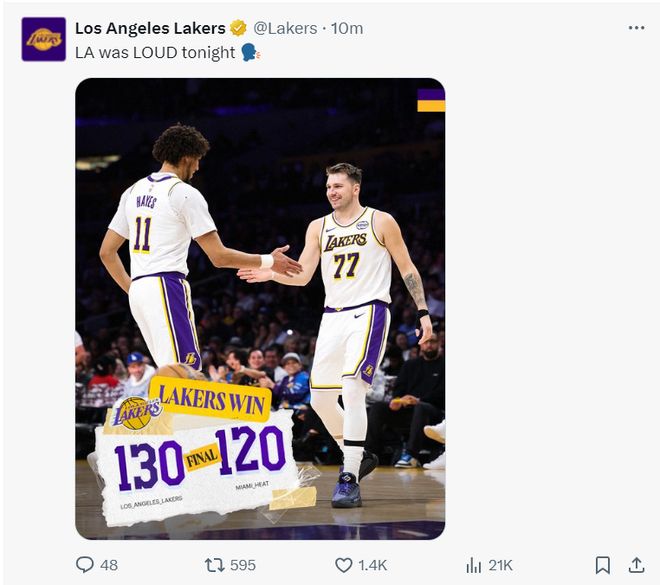The image size is (660, 585).
Task: Click the 21K views count
Action: (500, 565)
